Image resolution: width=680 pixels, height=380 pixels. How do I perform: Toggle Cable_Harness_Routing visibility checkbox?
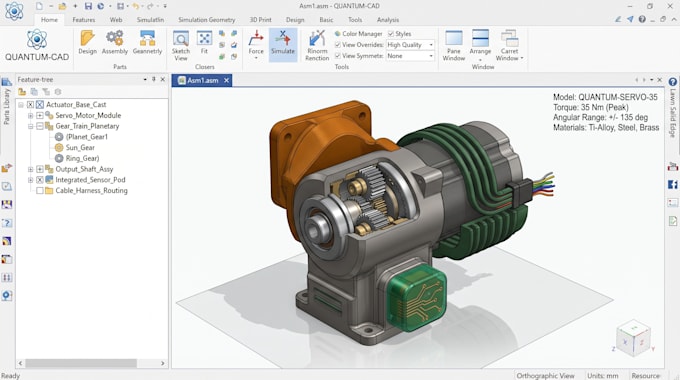39,190
